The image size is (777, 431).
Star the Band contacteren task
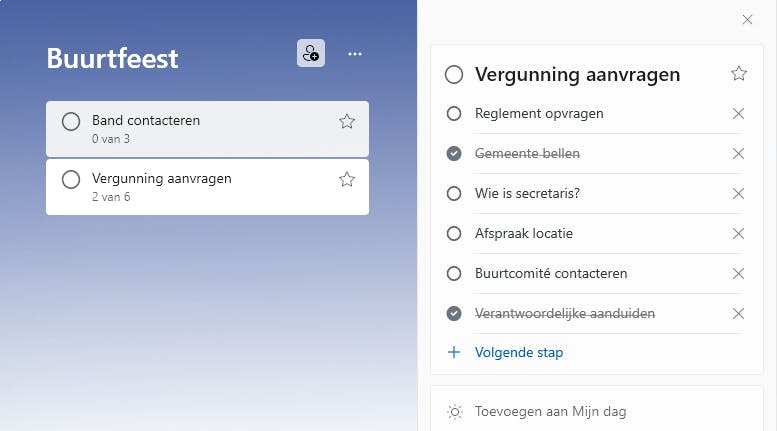[x=347, y=121]
